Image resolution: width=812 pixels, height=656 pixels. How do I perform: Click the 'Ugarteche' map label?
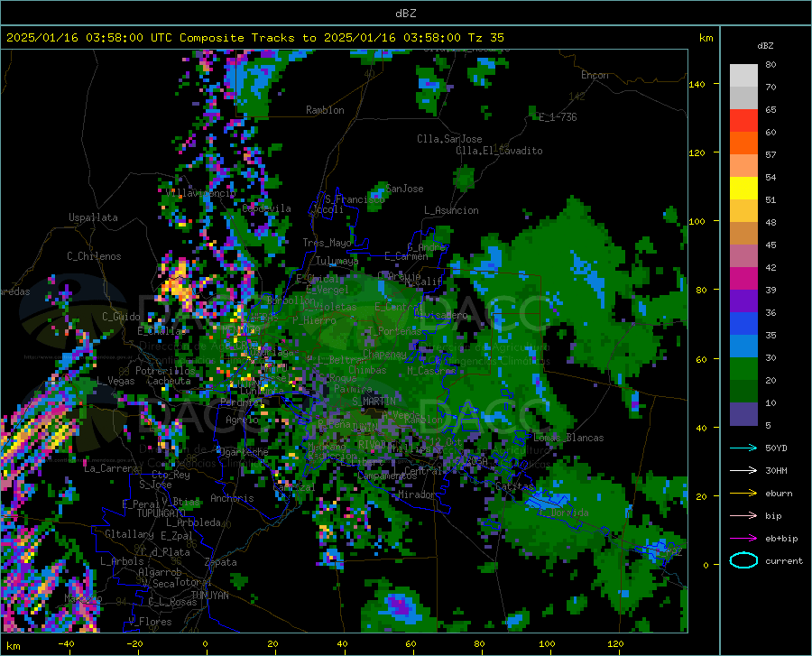[x=244, y=452]
